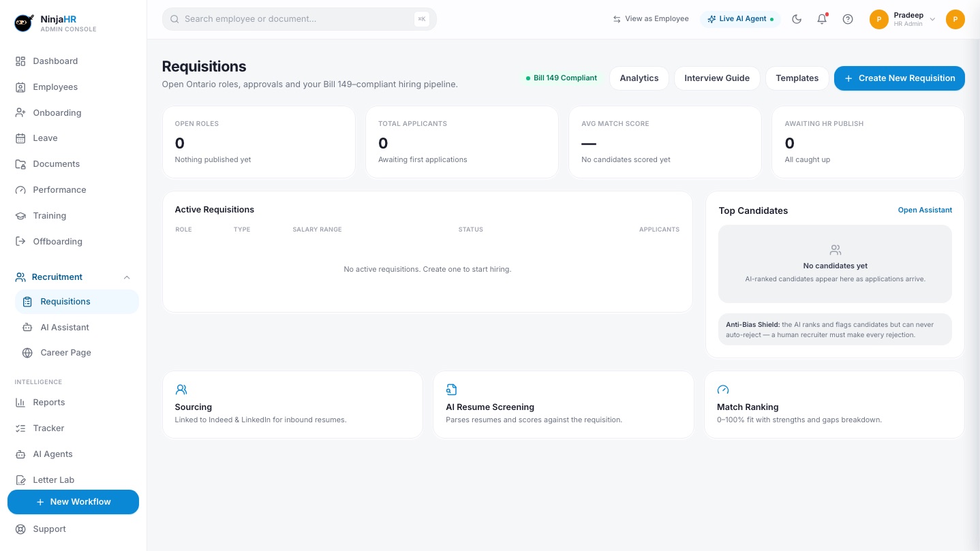Image resolution: width=980 pixels, height=551 pixels.
Task: Toggle dark mode with the moon icon
Action: (x=797, y=19)
